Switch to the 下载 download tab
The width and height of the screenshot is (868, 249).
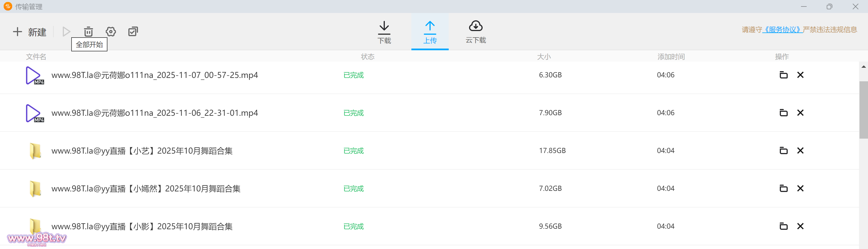coord(384,32)
